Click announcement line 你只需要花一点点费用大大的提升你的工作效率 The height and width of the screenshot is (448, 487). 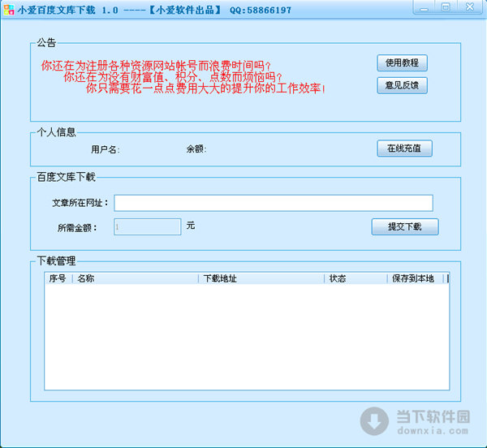tap(205, 88)
